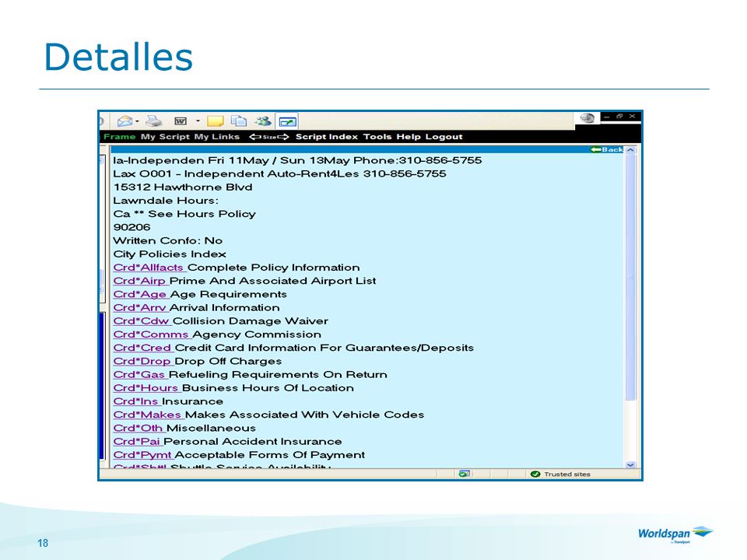Open Crd*Oth miscellaneous link
This screenshot has width=747, height=560.
point(138,428)
